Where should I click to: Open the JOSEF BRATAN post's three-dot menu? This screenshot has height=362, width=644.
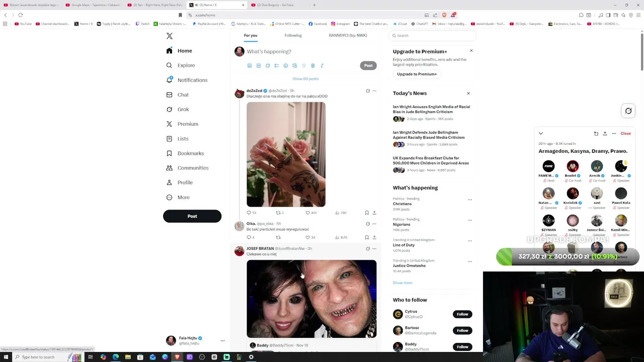point(374,249)
